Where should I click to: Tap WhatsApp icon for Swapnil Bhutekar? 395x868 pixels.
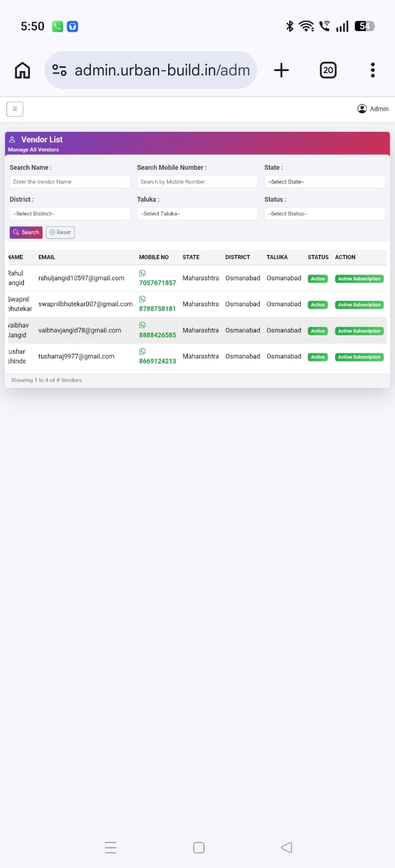[x=142, y=299]
